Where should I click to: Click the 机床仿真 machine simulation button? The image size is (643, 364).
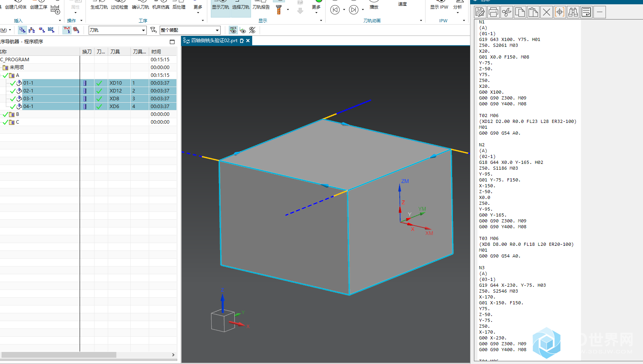pyautogui.click(x=161, y=5)
